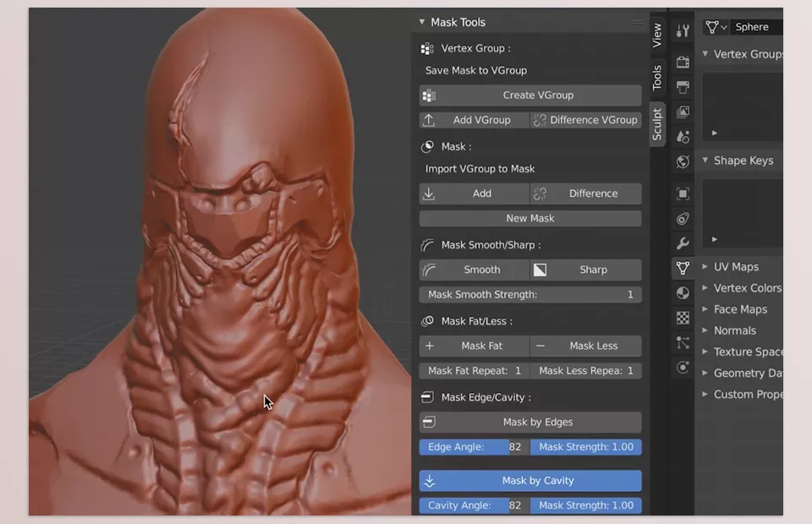Click the Mask Fat Repeat field

pyautogui.click(x=475, y=370)
